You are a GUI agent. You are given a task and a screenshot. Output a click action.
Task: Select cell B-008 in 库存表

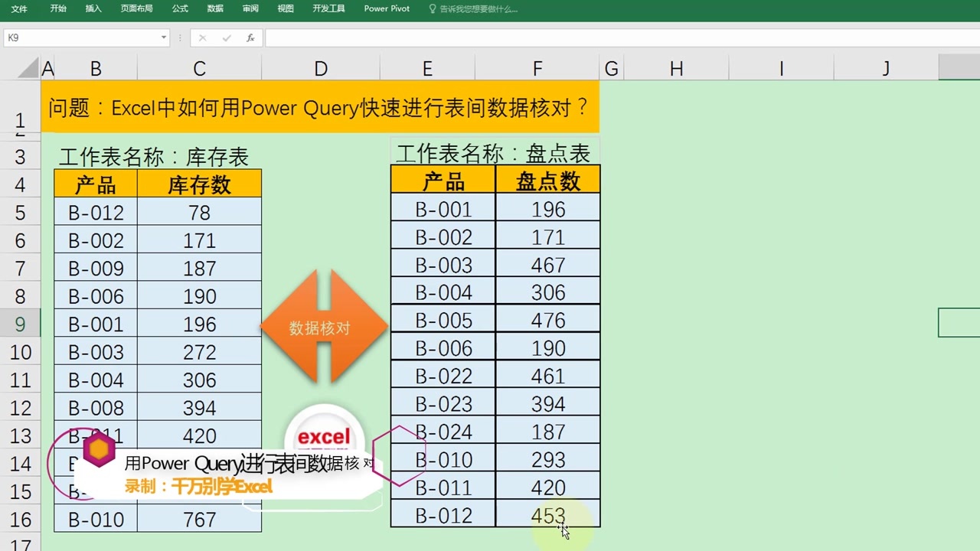(x=96, y=408)
